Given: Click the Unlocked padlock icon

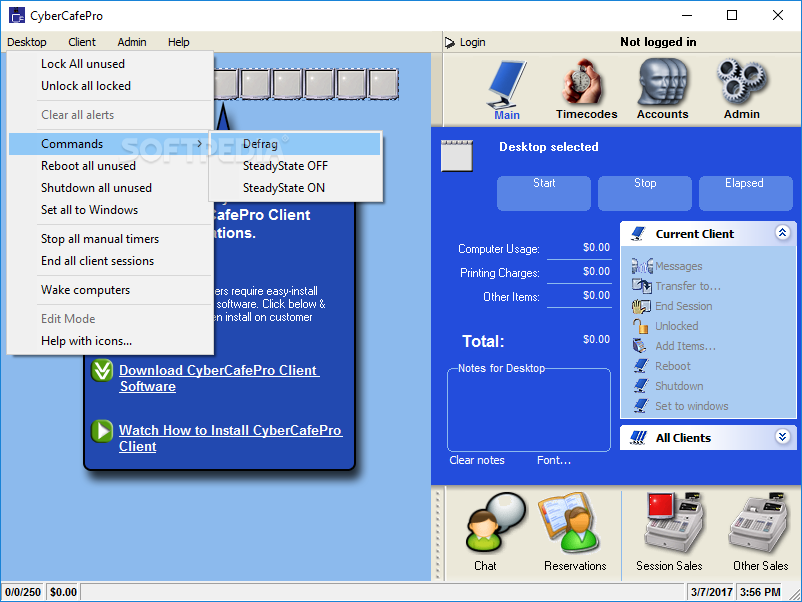Looking at the screenshot, I should pos(640,326).
